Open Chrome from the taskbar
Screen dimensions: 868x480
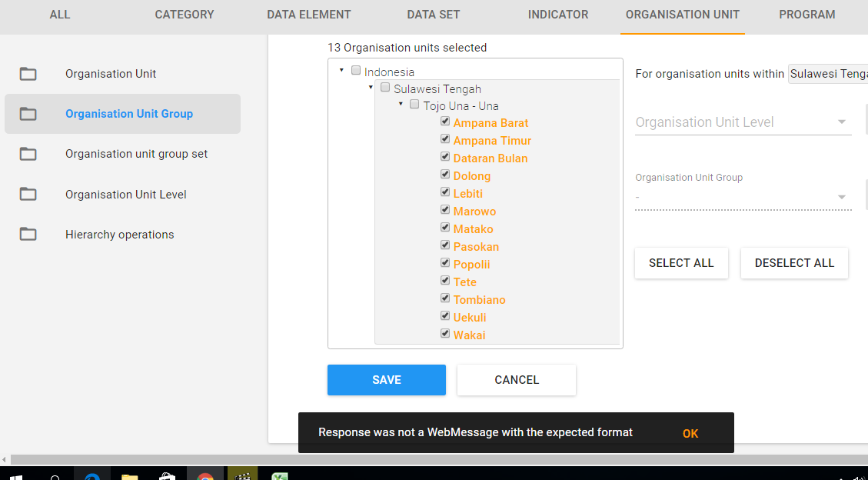click(205, 475)
